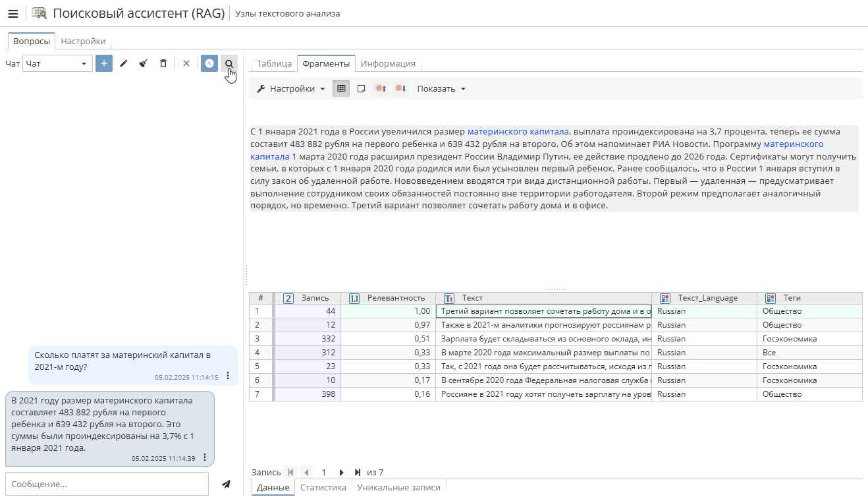
Task: Open options menu of the assistant answer message
Action: point(205,457)
